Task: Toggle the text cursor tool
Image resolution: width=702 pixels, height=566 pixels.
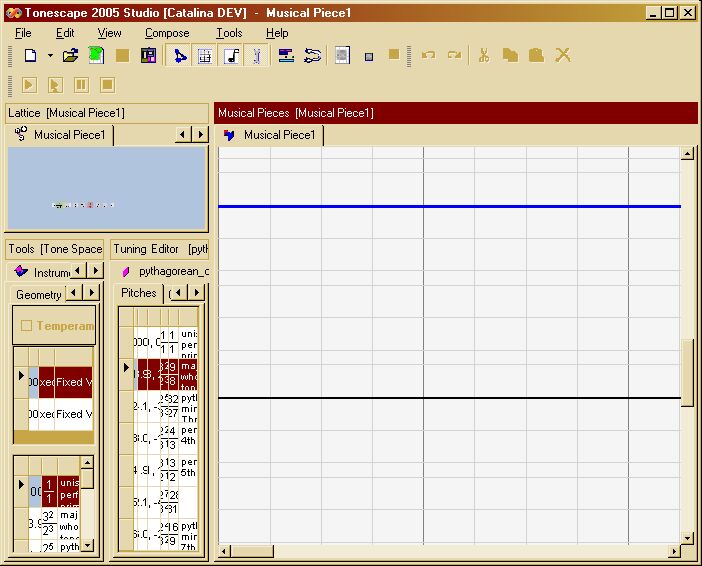Action: click(257, 56)
